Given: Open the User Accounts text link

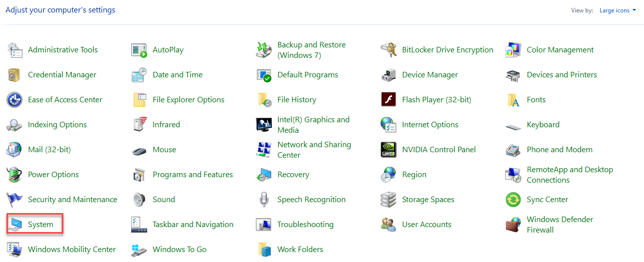Looking at the screenshot, I should coord(427,225).
